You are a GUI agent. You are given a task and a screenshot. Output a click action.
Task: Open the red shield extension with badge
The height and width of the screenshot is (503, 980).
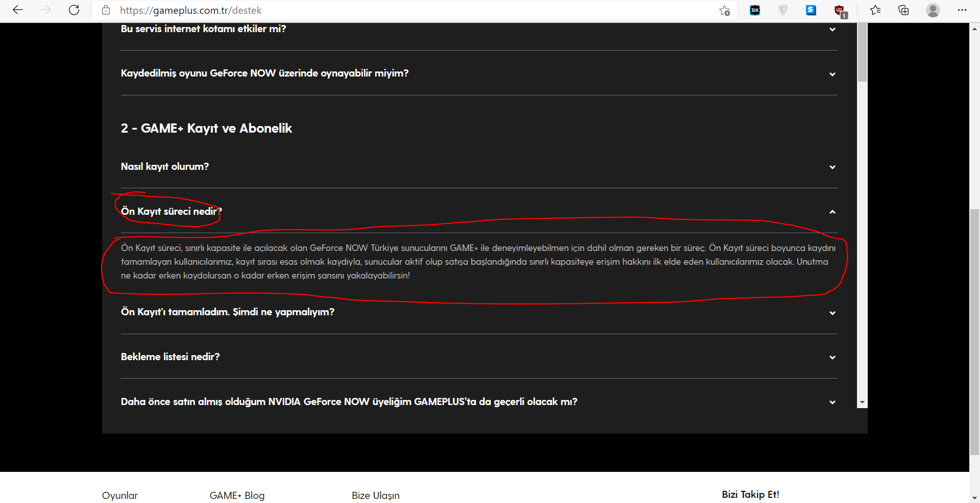pos(840,11)
